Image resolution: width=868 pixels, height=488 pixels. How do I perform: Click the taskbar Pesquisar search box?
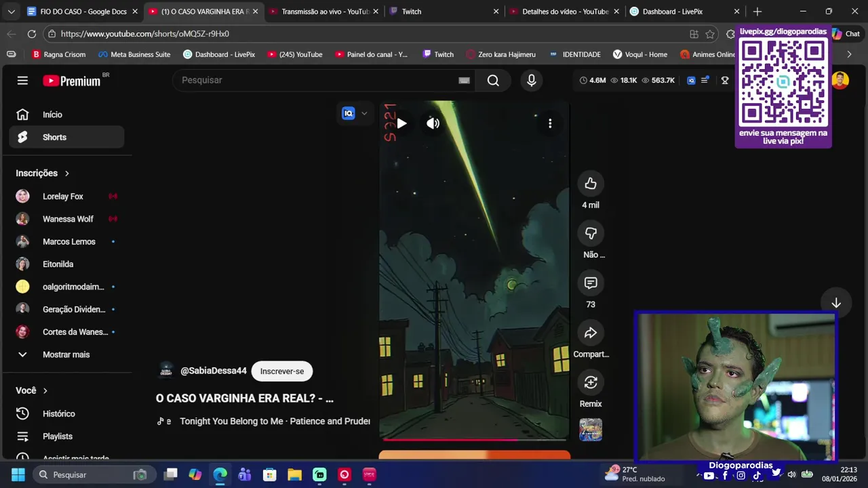click(94, 474)
